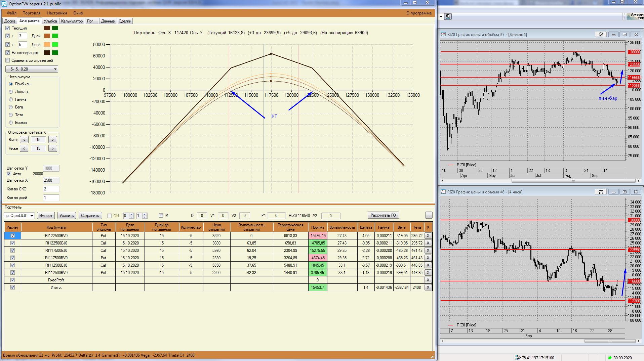Collapse the portfolio panel with underscore button

pos(429,215)
